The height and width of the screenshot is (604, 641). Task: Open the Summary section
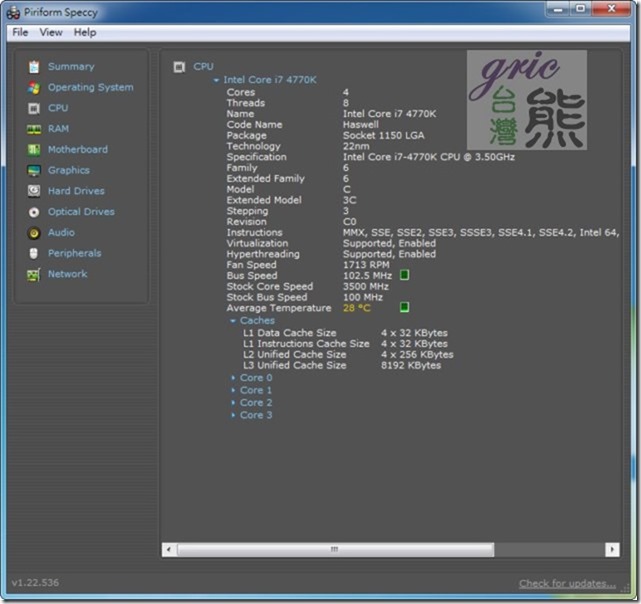point(71,67)
